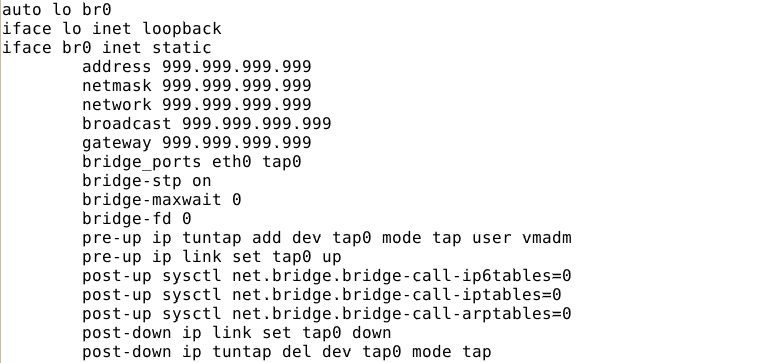Click the word 'tuntap' in the first pre-up line
Screen dimensions: 783x363
[212, 238]
